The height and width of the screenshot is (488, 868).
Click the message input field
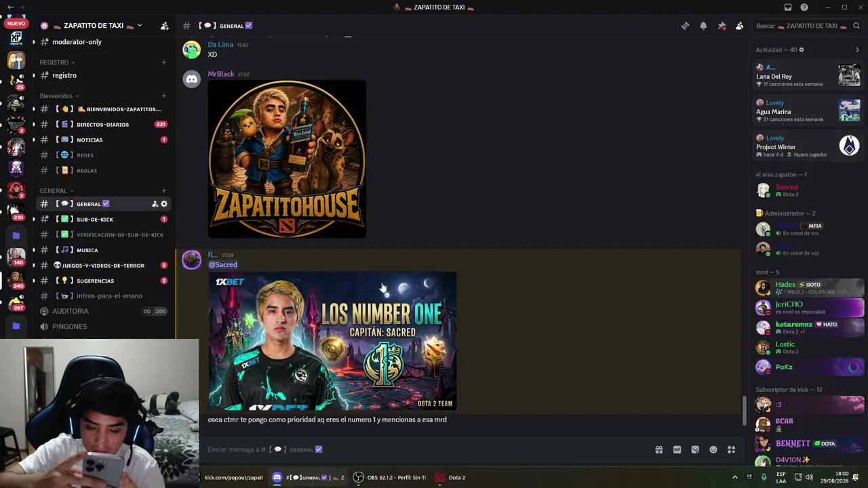click(427, 449)
